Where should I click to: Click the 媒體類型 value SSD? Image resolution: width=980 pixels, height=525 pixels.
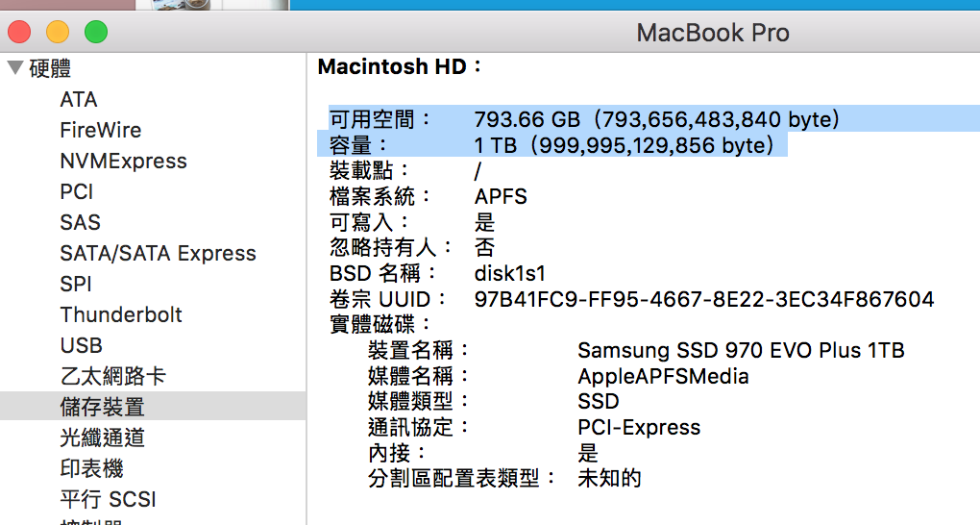click(x=599, y=401)
